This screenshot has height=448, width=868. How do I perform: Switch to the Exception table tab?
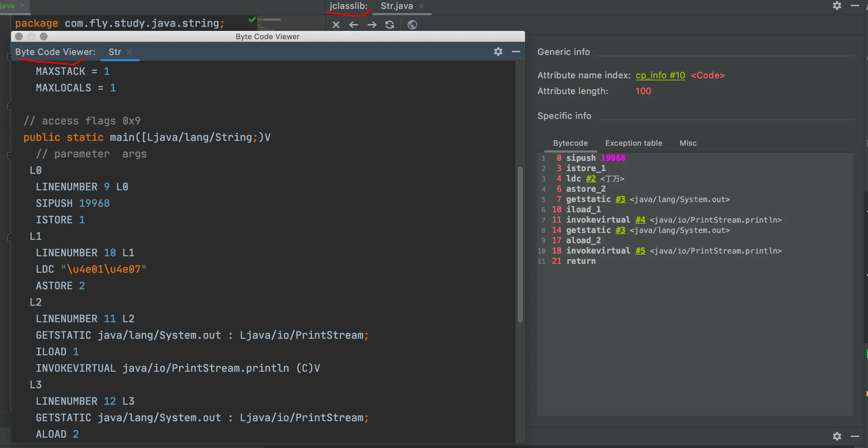[x=633, y=143]
